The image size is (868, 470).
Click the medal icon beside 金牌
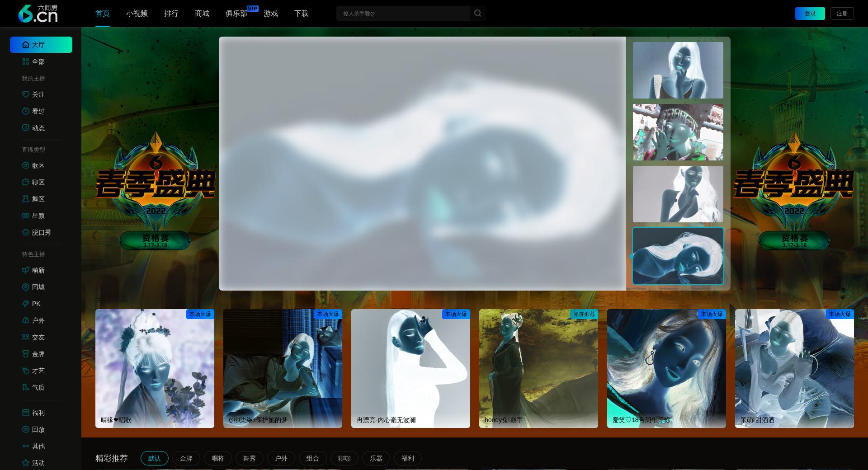(26, 354)
